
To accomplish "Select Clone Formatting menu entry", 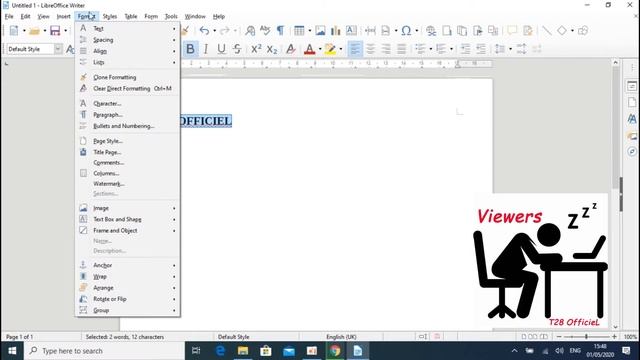I will point(128,77).
